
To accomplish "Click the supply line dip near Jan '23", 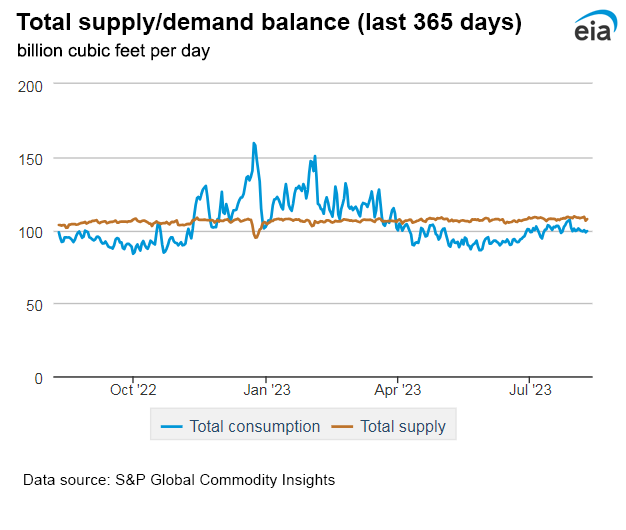I will [x=256, y=237].
